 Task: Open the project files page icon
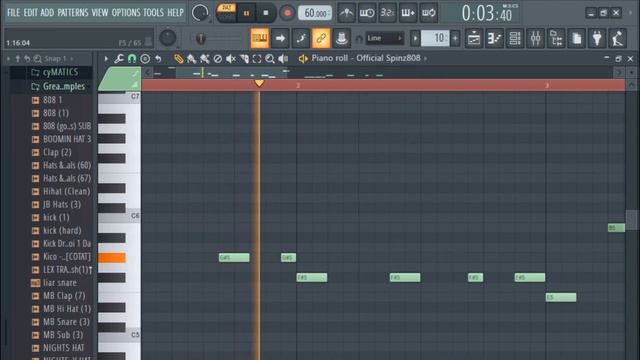576,38
